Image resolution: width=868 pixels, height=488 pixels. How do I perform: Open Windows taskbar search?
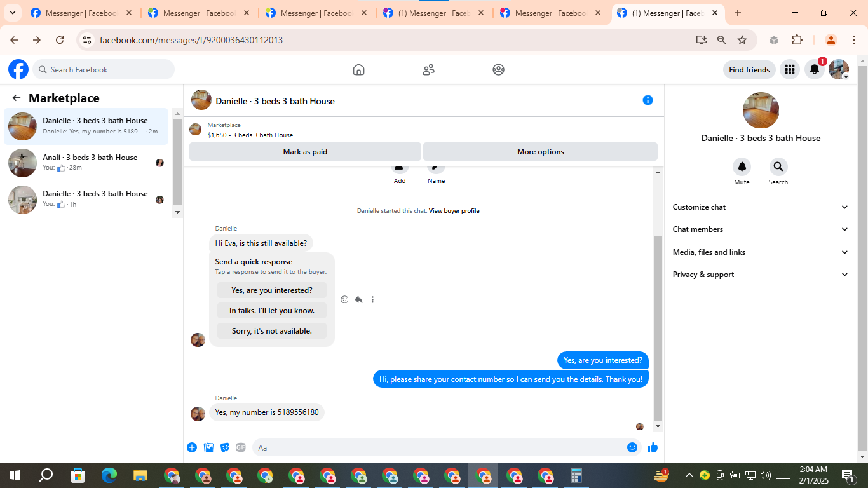tap(46, 475)
